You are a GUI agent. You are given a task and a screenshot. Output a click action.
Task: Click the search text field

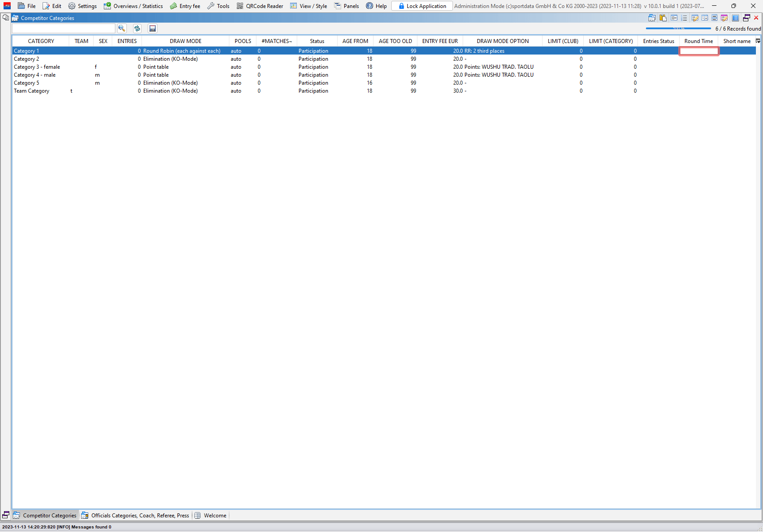63,28
